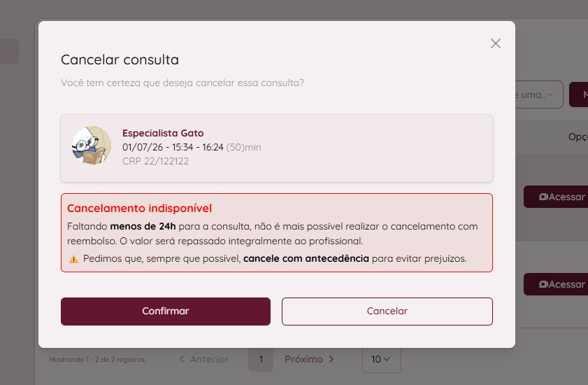Close the Cancelar consulta dialog with X
Image resolution: width=588 pixels, height=385 pixels.
496,43
